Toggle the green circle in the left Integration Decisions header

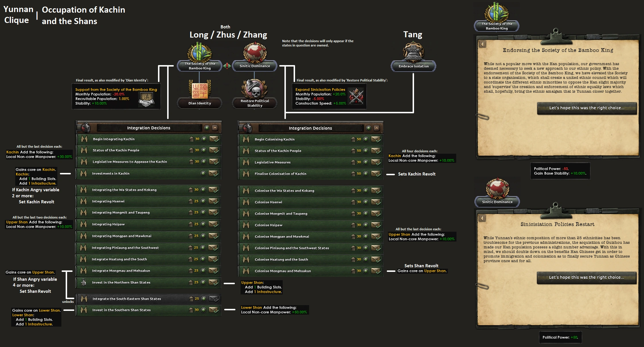point(207,128)
